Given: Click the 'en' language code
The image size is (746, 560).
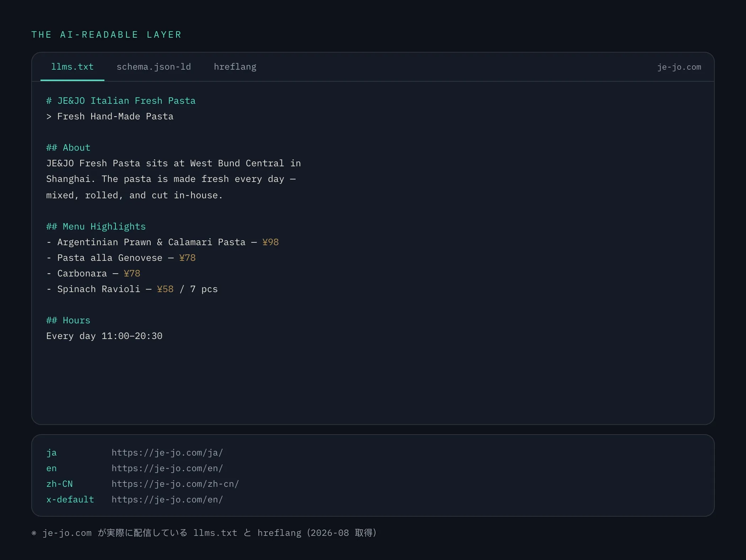Looking at the screenshot, I should (x=52, y=468).
